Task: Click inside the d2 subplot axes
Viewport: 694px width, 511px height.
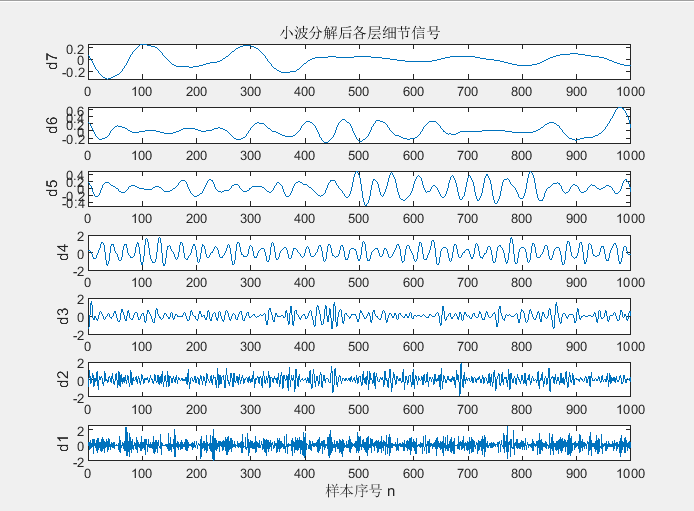Action: (x=359, y=380)
